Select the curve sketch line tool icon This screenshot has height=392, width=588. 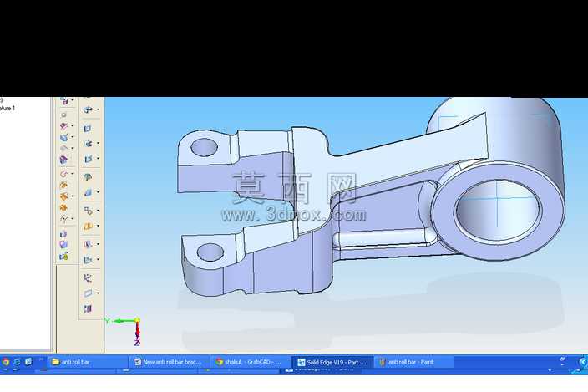click(x=63, y=219)
